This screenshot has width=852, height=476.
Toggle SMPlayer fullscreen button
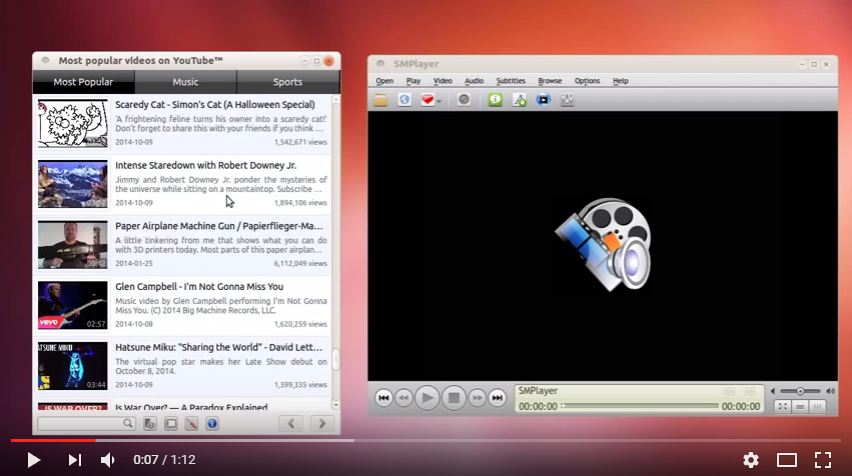tap(784, 406)
